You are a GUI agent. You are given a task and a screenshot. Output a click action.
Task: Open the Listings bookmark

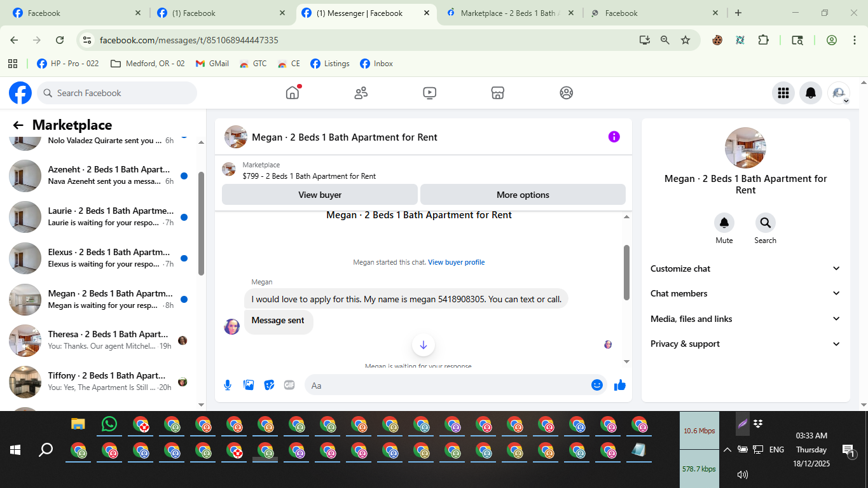click(330, 64)
